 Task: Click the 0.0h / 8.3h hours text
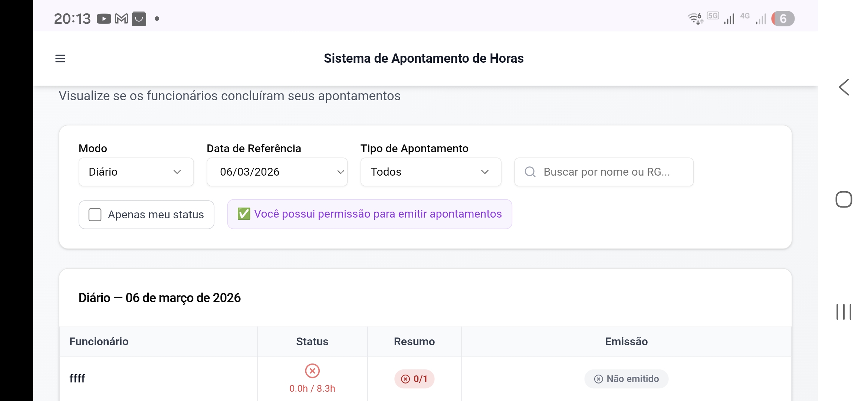312,388
